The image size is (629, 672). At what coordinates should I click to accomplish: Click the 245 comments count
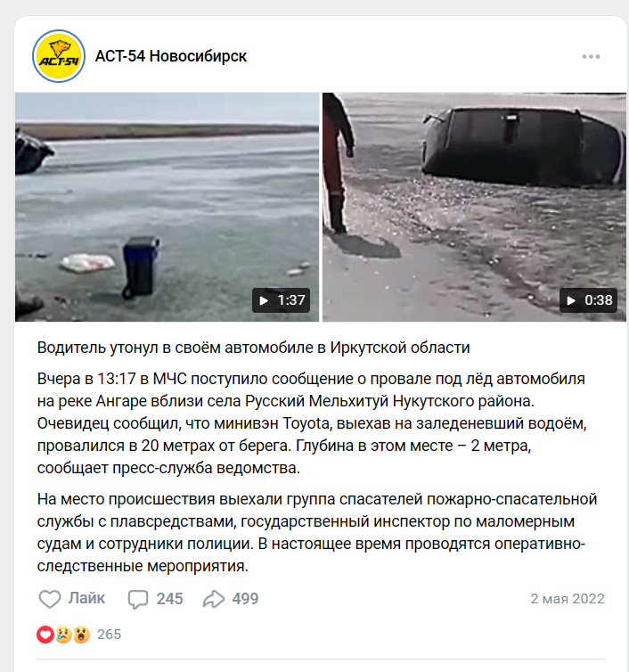pyautogui.click(x=169, y=599)
